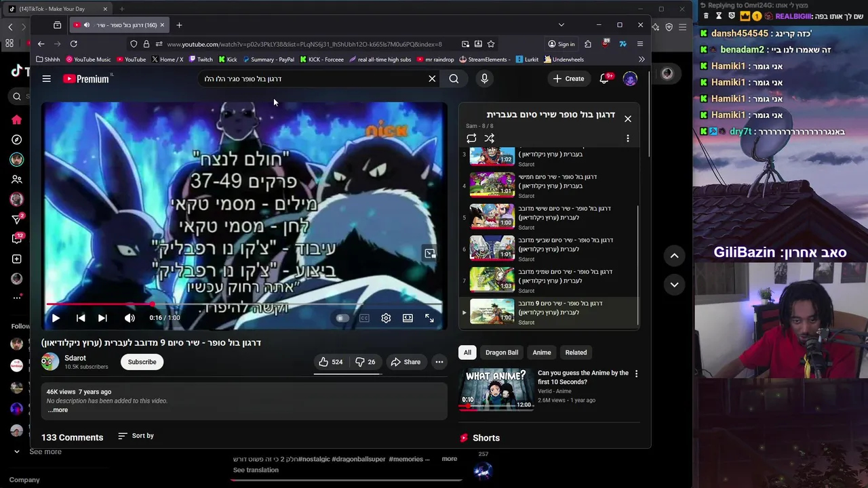Show more bookmarks chevron
Screen dimensions: 868x488
(642, 60)
